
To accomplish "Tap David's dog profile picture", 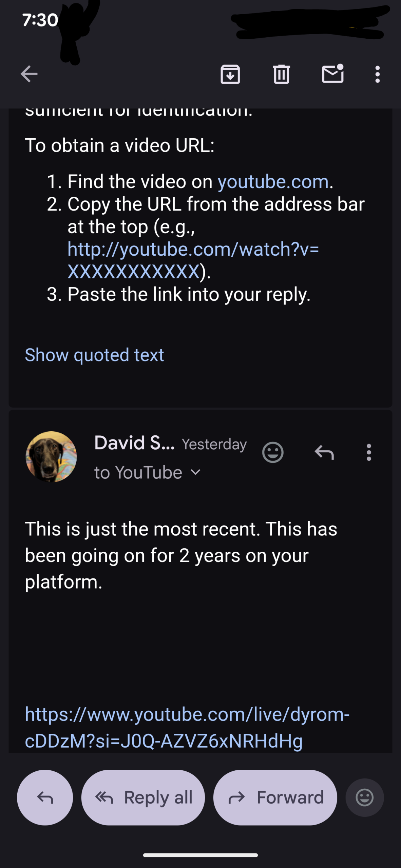I will (51, 456).
